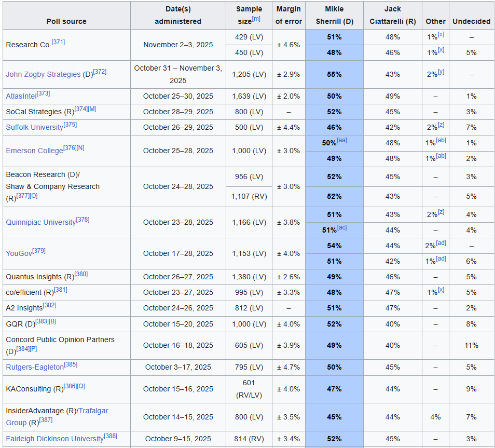Select the October 3–17, 2025 date cell
The image size is (495, 448).
click(x=178, y=368)
